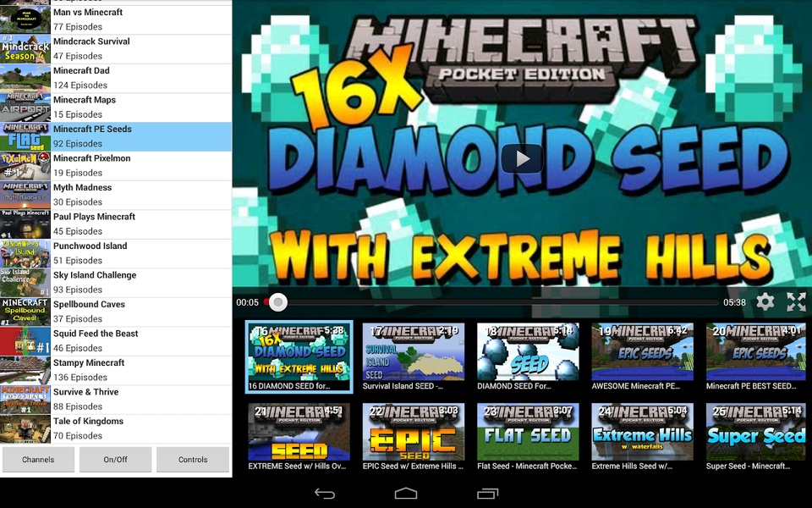Click Pixelmon #1 thumbnail image
Screen dimensions: 812x508
[x=25, y=165]
